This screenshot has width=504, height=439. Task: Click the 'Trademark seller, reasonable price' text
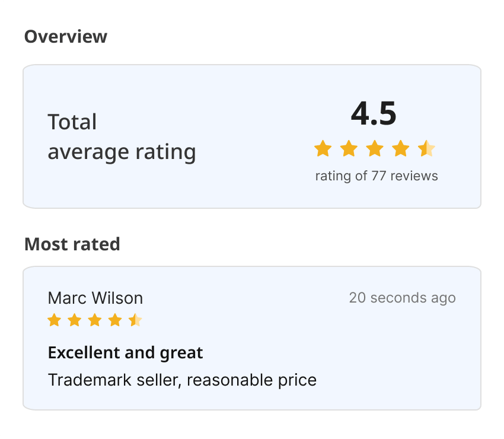pyautogui.click(x=182, y=380)
